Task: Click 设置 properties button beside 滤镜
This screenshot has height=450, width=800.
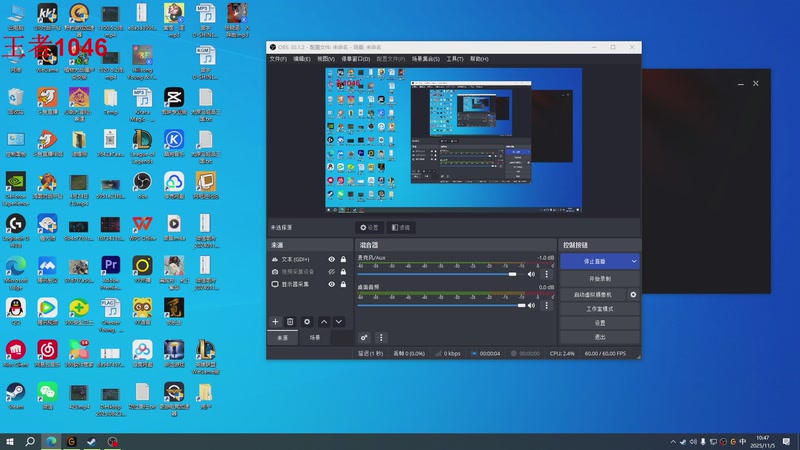Action: (369, 228)
